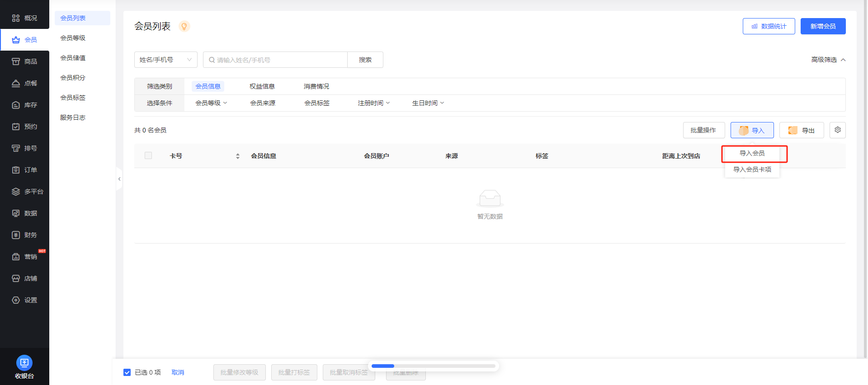The width and height of the screenshot is (868, 385).
Task: Click the 新增会员 button
Action: [823, 26]
